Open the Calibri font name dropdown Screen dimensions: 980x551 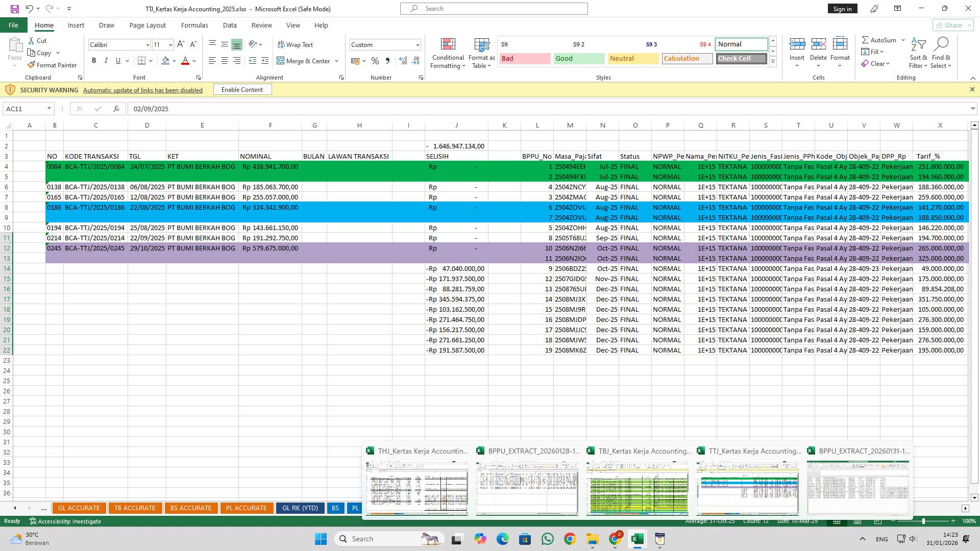147,45
